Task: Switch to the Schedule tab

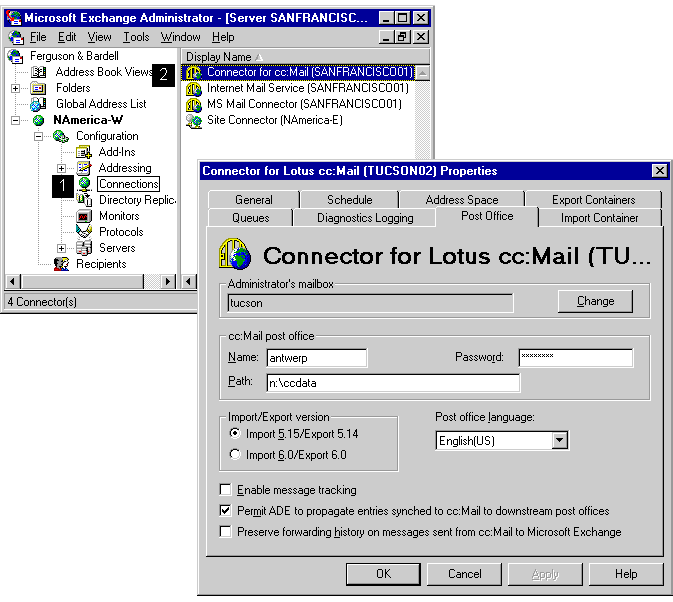Action: tap(349, 200)
